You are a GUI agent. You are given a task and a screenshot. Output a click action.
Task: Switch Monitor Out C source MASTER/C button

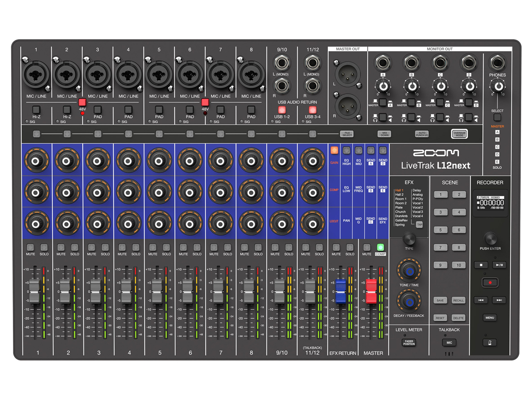(440, 102)
